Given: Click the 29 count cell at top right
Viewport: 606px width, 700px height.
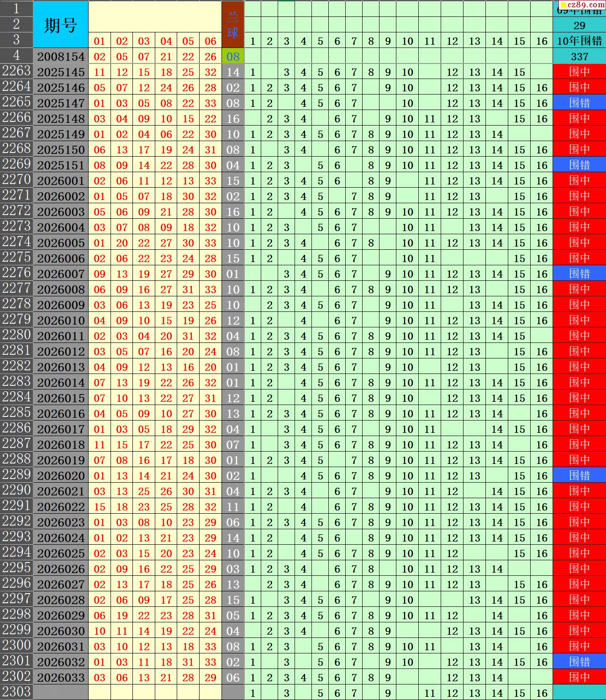Looking at the screenshot, I should [x=580, y=25].
